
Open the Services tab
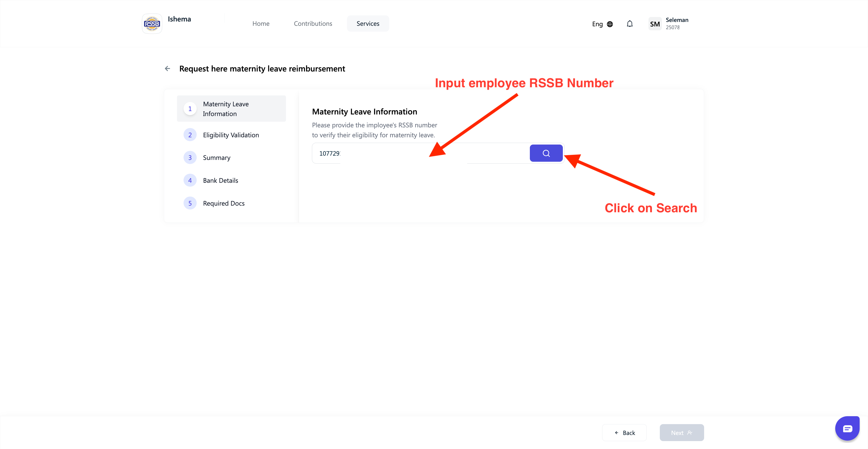point(368,24)
